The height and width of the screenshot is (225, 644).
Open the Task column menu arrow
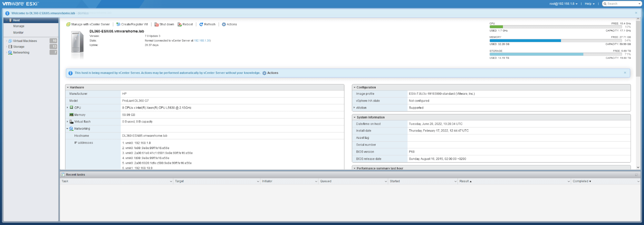tap(171, 182)
